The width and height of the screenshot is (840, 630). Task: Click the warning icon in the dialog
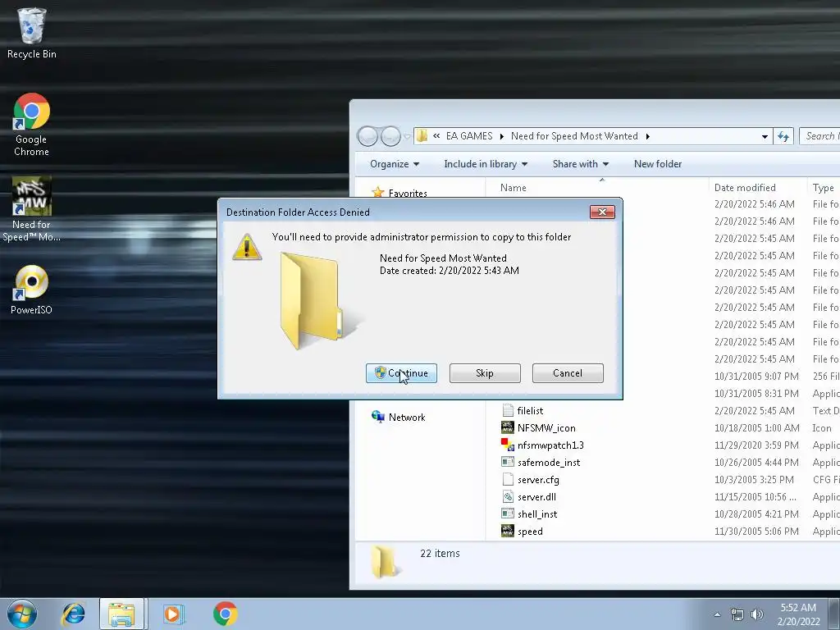coord(247,247)
